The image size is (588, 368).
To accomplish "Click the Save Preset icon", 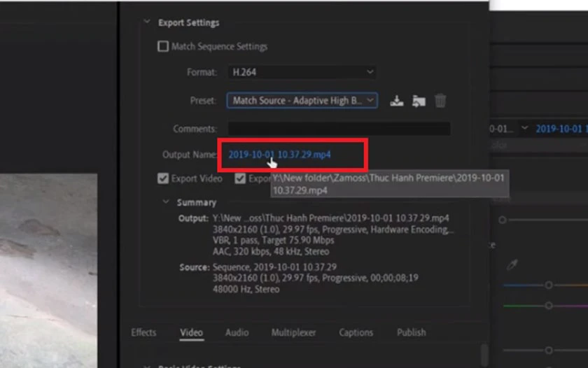I will (x=396, y=101).
